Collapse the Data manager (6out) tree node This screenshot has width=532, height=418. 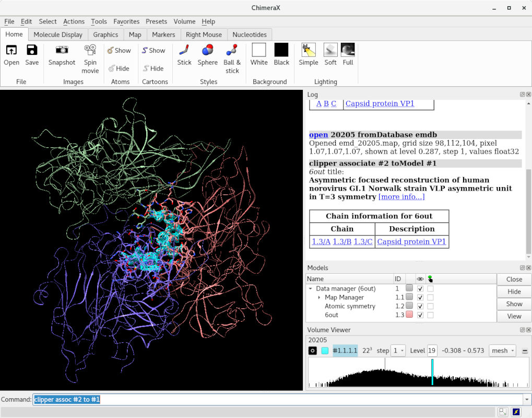(x=310, y=288)
